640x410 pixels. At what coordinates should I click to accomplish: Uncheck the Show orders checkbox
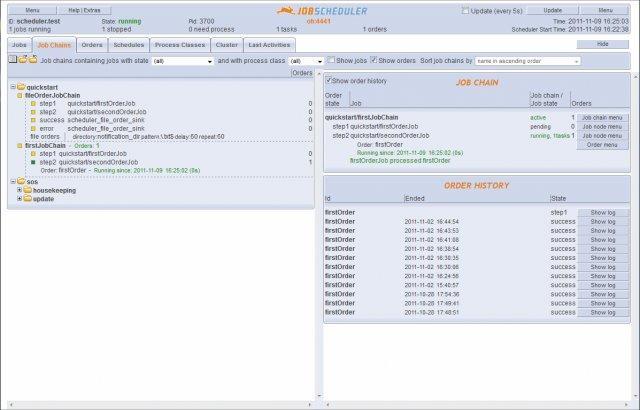pyautogui.click(x=374, y=60)
